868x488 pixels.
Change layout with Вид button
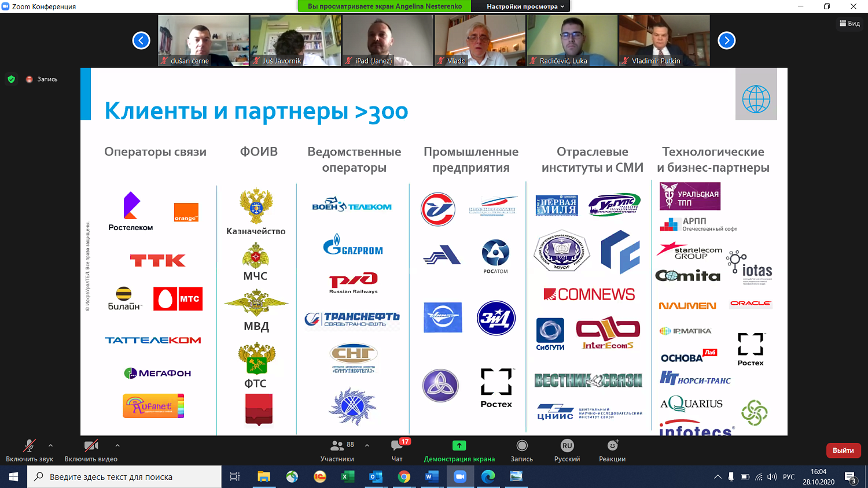pyautogui.click(x=849, y=23)
